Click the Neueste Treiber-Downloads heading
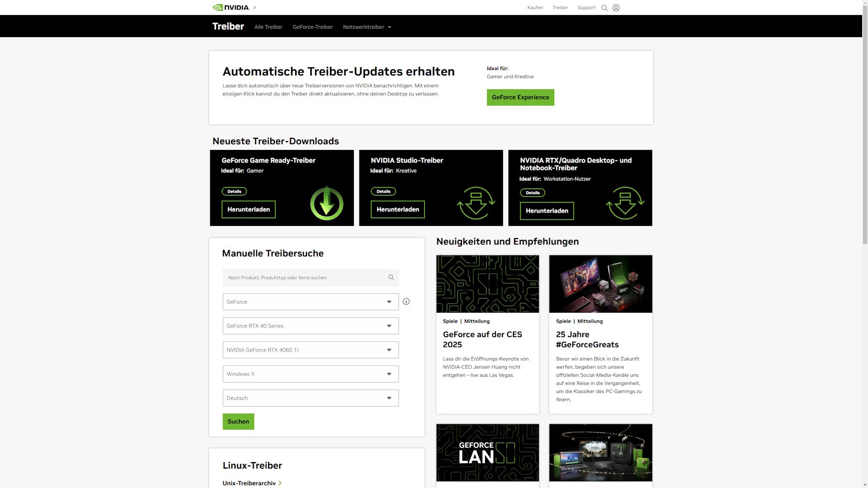This screenshot has width=868, height=488. pyautogui.click(x=276, y=141)
